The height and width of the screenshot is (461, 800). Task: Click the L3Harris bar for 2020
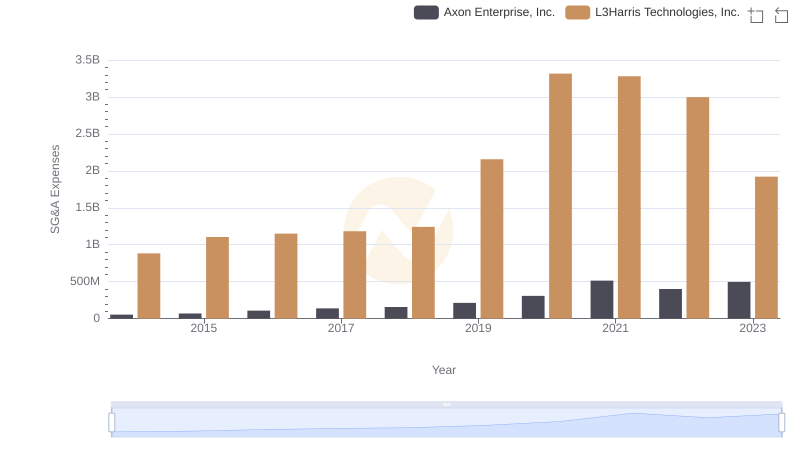[x=560, y=196]
